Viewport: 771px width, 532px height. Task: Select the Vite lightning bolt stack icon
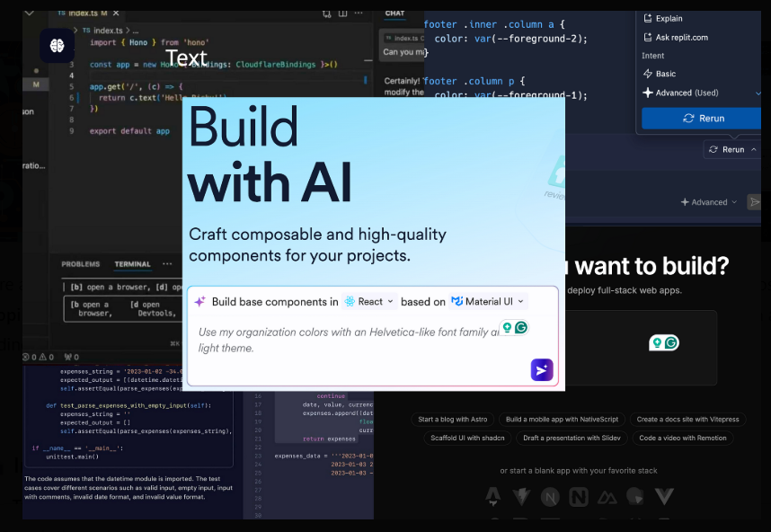[521, 496]
